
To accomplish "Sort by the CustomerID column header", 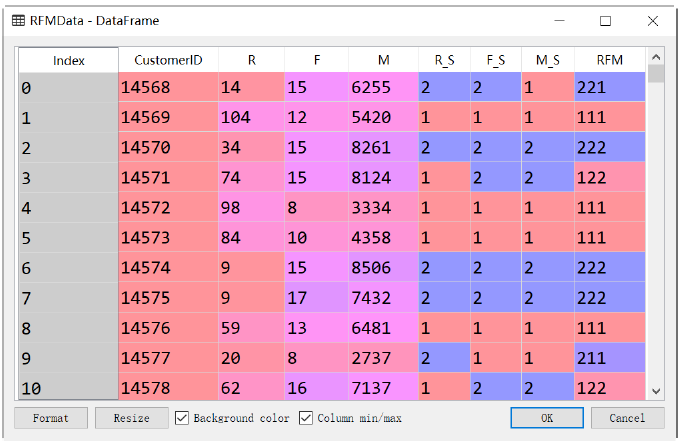I will 168,60.
